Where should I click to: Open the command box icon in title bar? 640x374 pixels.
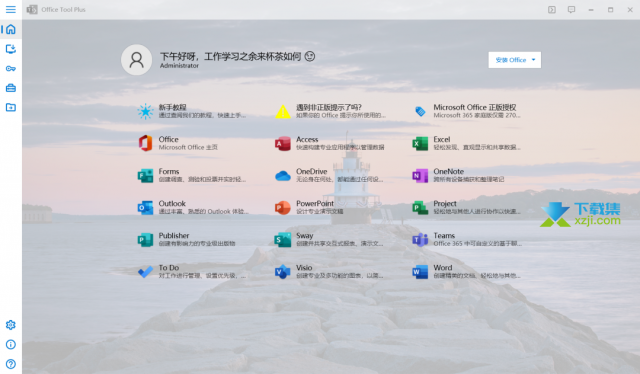pos(552,9)
